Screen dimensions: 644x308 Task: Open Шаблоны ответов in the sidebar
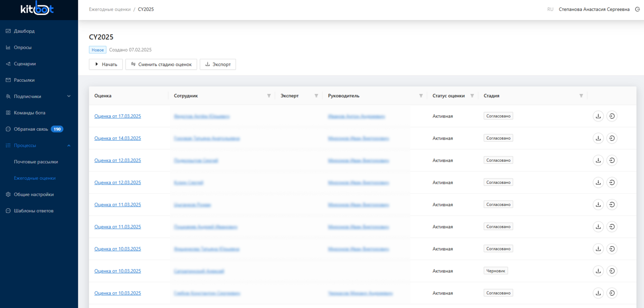(x=34, y=211)
